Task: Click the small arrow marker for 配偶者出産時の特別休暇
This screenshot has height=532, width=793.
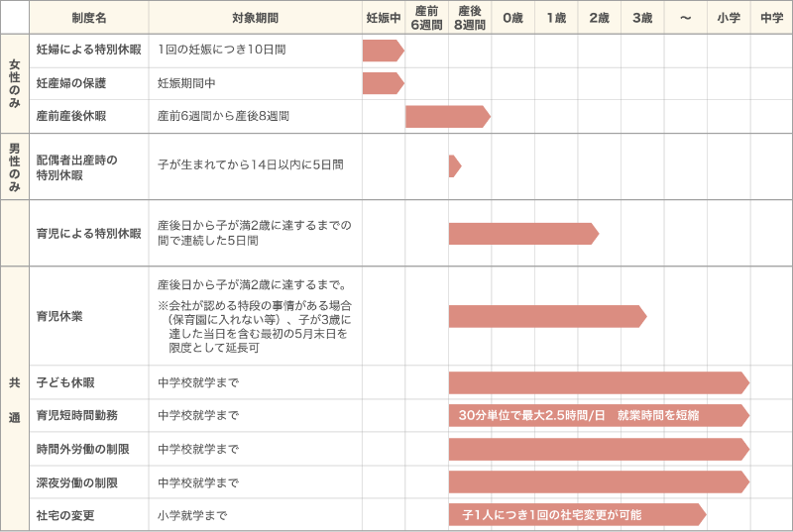Action: click(x=455, y=166)
